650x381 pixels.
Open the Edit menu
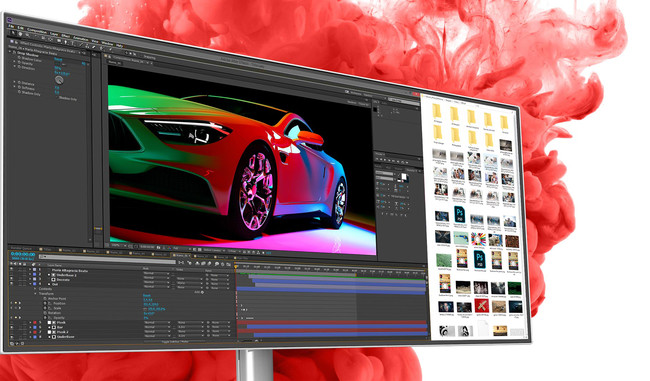point(21,28)
